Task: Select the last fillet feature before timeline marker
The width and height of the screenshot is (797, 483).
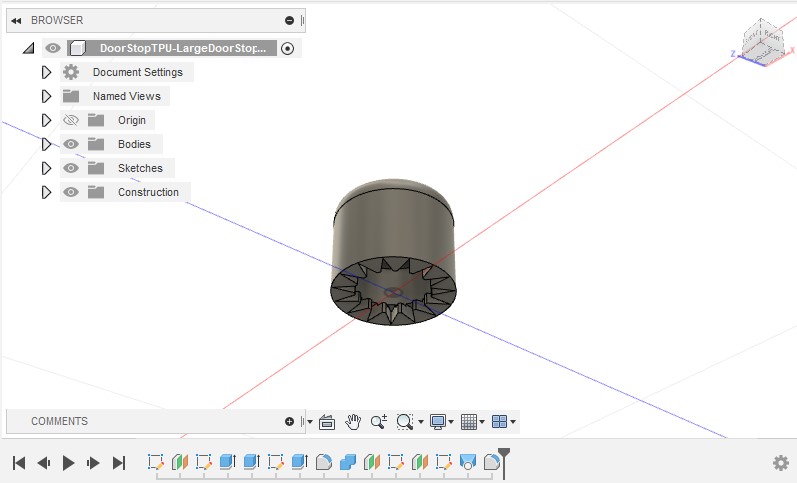Action: click(x=492, y=462)
